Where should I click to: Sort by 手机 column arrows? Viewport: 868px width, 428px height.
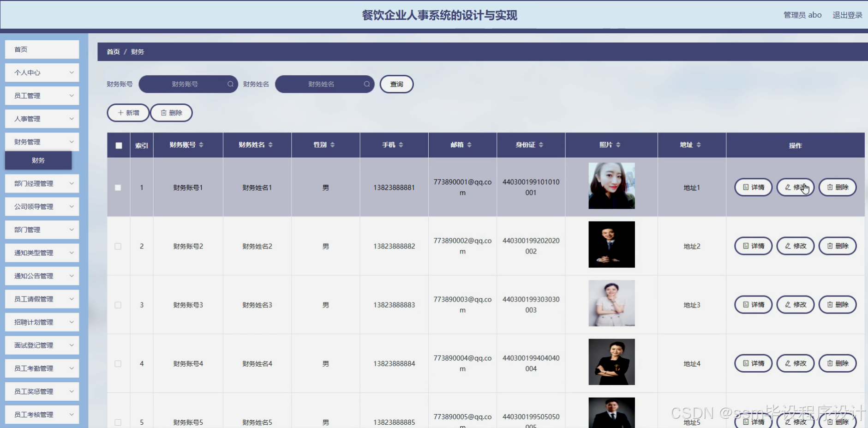tap(401, 145)
